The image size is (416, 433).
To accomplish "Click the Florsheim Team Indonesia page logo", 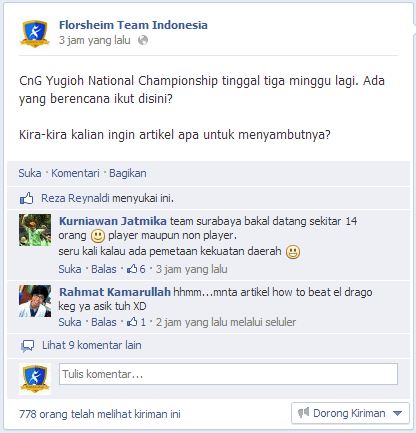I will pyautogui.click(x=35, y=33).
